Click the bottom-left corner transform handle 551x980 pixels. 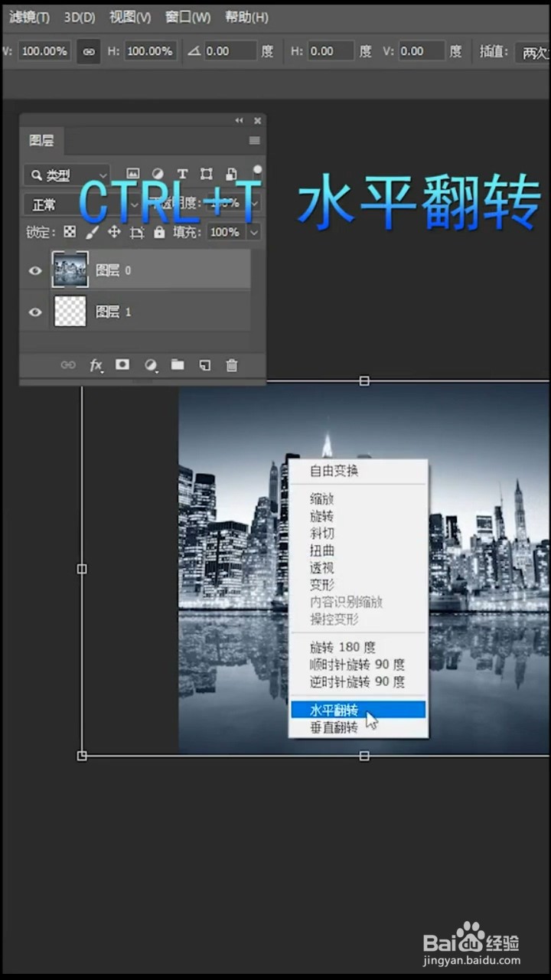coord(82,756)
